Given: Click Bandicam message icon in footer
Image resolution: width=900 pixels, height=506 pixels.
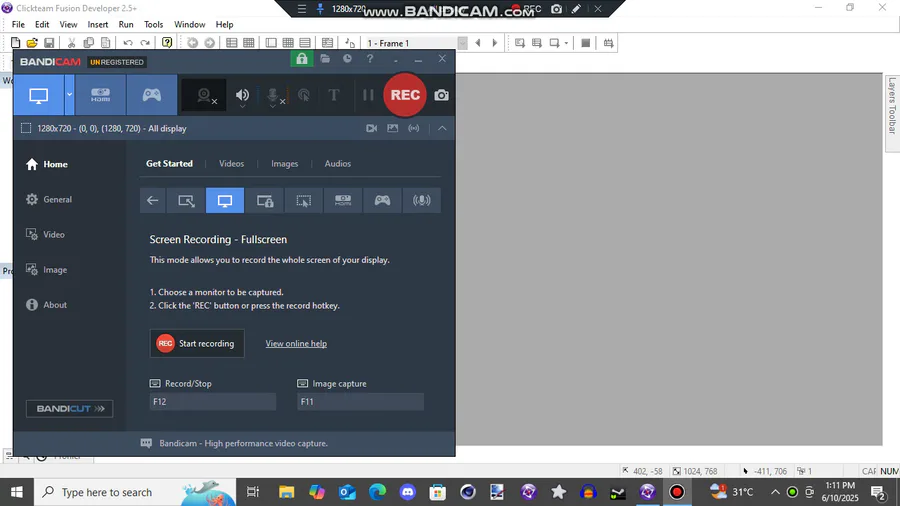Looking at the screenshot, I should [x=146, y=443].
